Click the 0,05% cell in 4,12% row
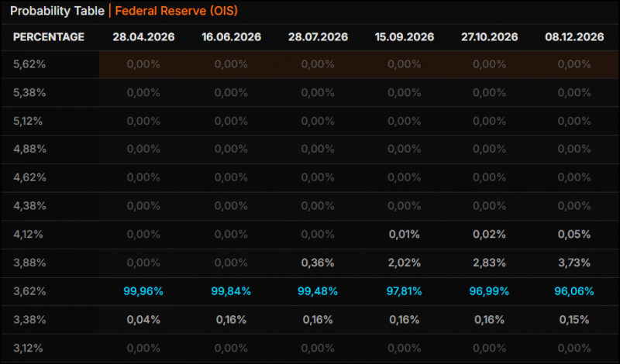The width and height of the screenshot is (620, 364). pos(574,235)
